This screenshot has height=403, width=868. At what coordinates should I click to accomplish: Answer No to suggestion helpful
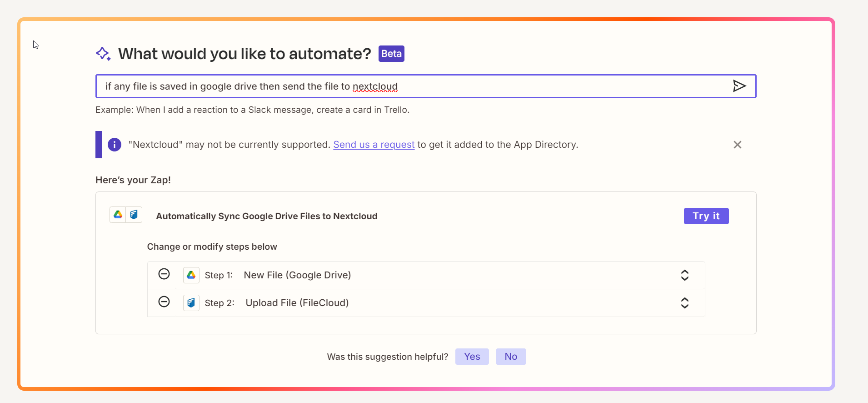pyautogui.click(x=511, y=357)
